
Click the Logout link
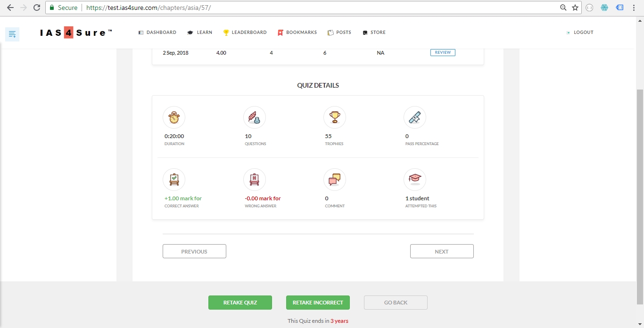pyautogui.click(x=580, y=33)
